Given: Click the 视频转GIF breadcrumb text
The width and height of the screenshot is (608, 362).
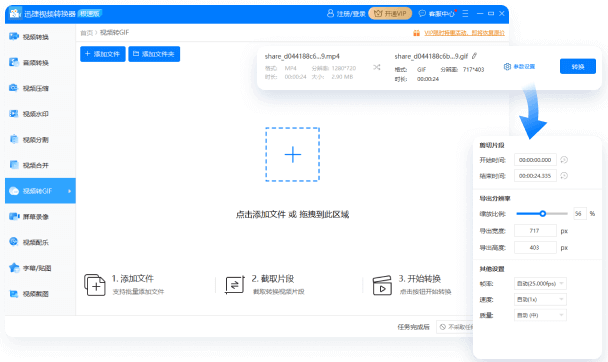Looking at the screenshot, I should (x=114, y=33).
